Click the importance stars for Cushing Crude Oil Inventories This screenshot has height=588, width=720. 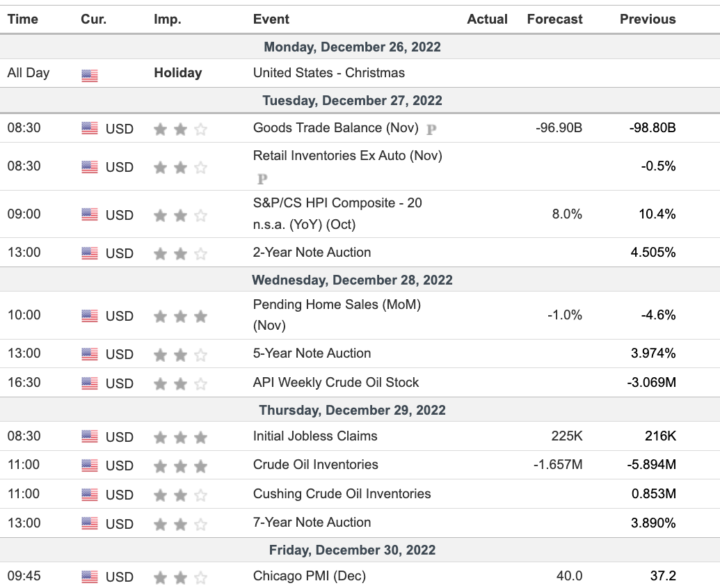[180, 495]
